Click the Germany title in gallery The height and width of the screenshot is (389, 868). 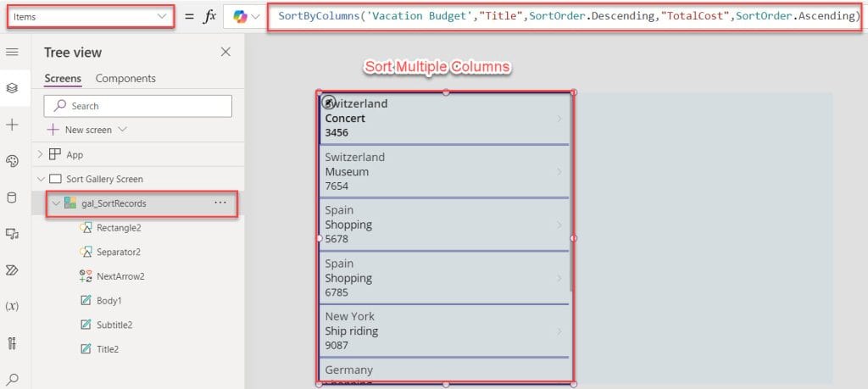click(x=348, y=370)
